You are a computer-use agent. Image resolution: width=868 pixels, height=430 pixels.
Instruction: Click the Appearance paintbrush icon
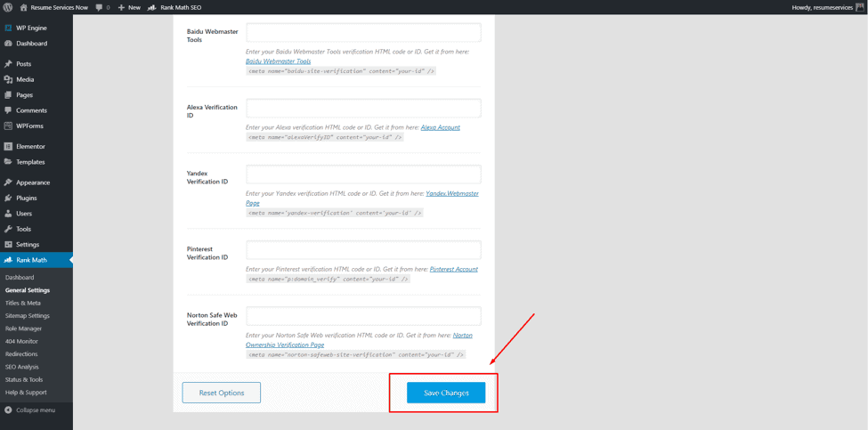[8, 183]
